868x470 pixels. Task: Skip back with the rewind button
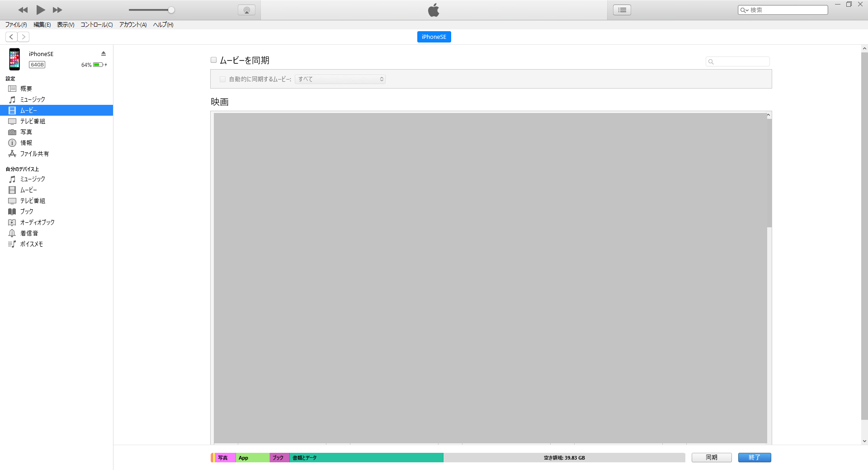[x=23, y=10]
